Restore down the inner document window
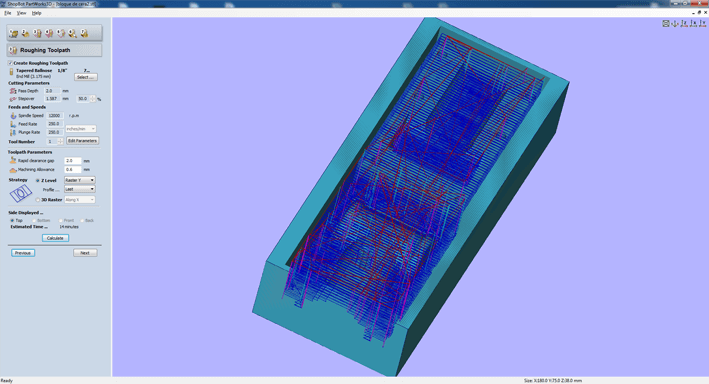This screenshot has height=384, width=709. [699, 13]
